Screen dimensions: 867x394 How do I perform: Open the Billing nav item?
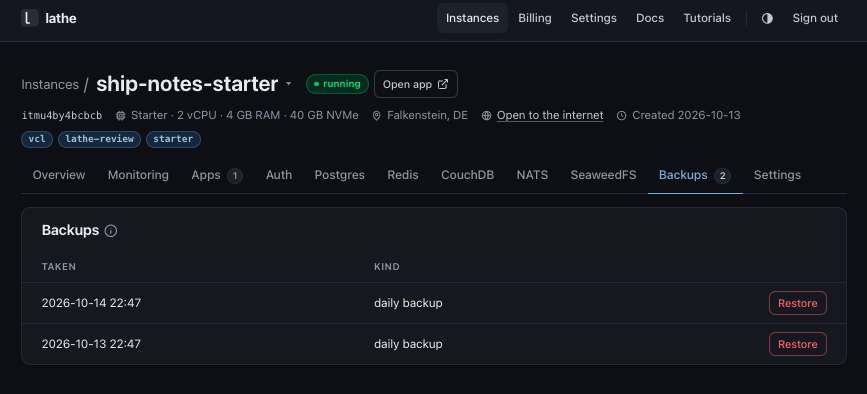click(535, 18)
